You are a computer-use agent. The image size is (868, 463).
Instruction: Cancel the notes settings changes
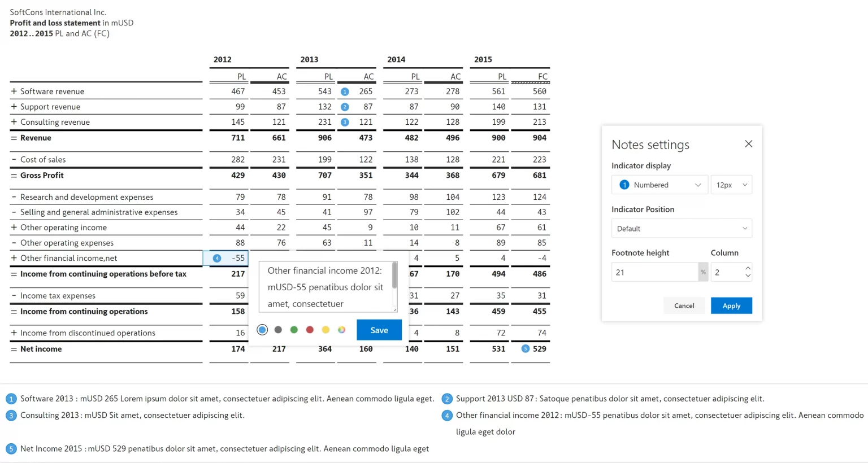684,305
